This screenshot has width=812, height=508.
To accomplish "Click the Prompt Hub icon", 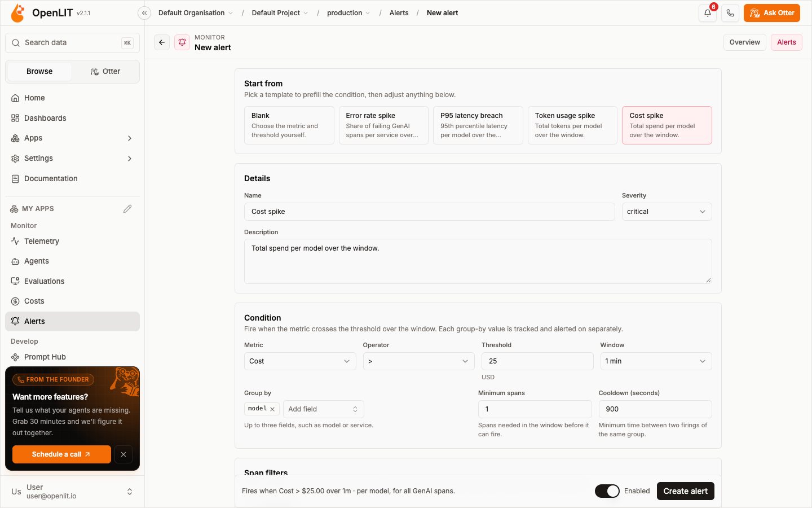I will point(15,357).
